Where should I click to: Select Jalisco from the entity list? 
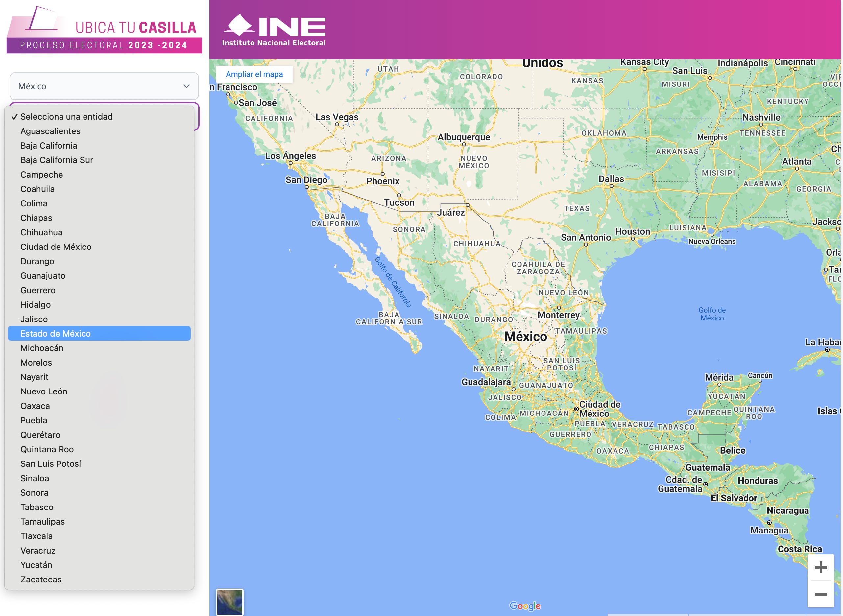(34, 319)
